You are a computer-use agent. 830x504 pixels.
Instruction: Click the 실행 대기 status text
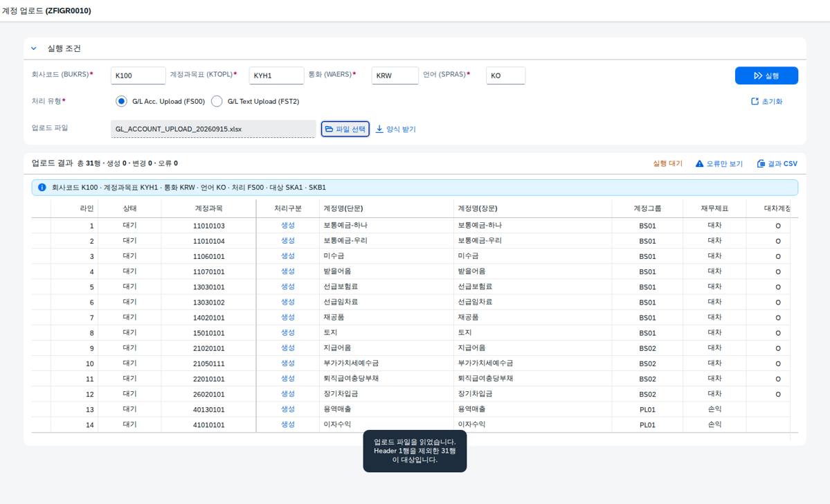pyautogui.click(x=667, y=163)
